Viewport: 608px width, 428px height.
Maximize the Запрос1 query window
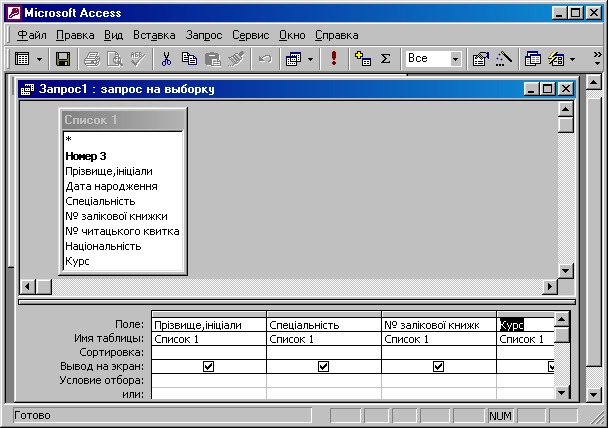point(547,89)
